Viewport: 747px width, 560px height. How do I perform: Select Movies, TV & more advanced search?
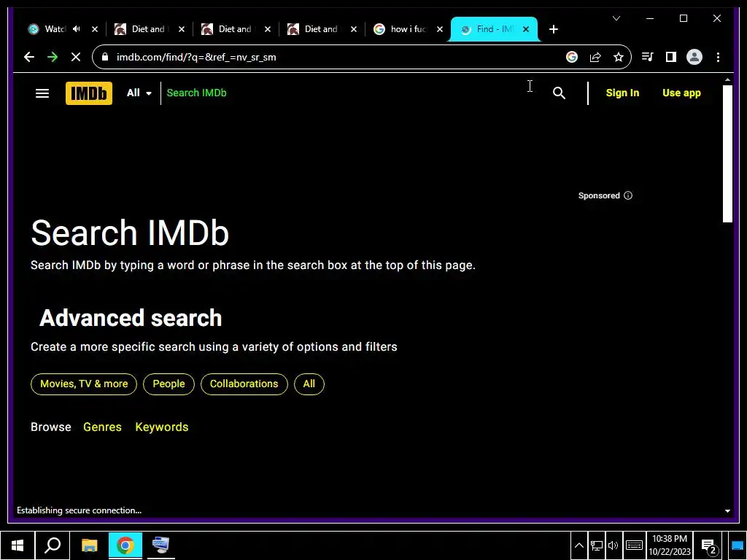84,384
